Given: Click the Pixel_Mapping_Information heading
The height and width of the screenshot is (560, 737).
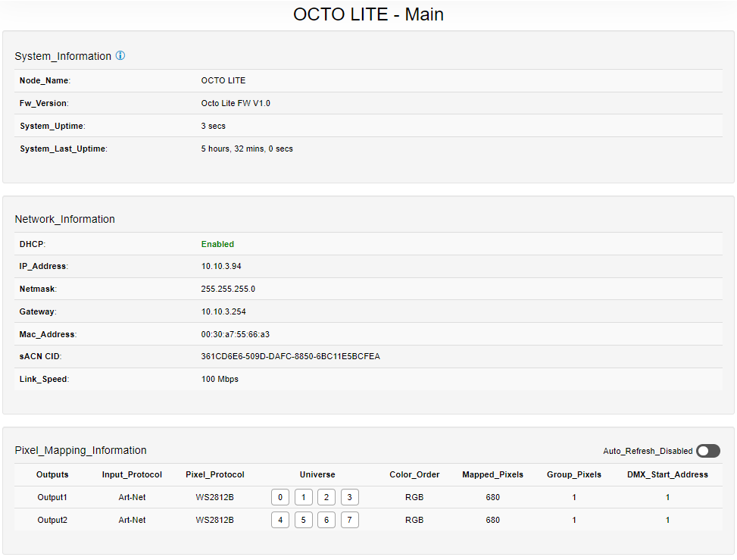Looking at the screenshot, I should tap(81, 450).
